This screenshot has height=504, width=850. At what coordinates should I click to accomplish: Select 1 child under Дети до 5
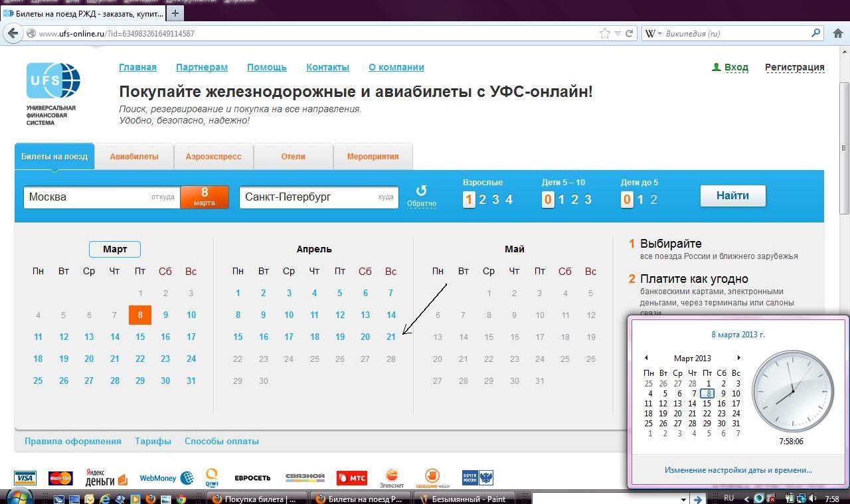(x=640, y=199)
